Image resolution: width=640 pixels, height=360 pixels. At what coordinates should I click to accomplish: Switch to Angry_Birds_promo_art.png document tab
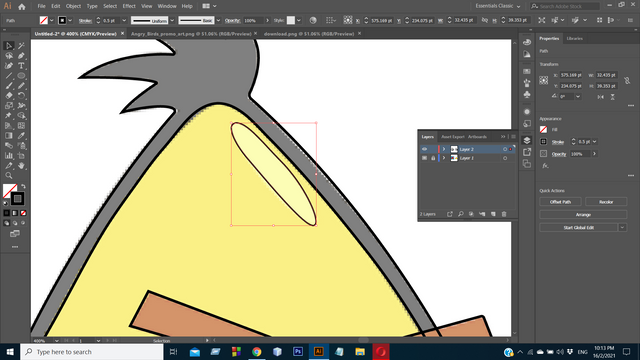[x=191, y=34]
